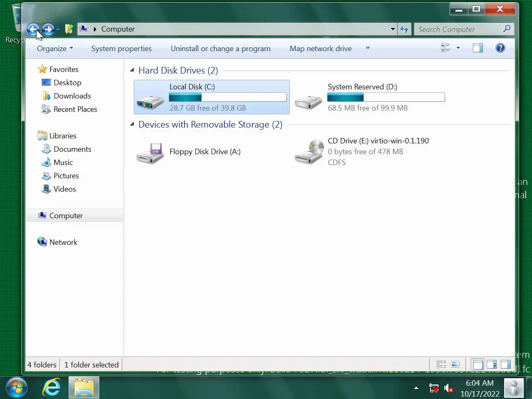Image resolution: width=532 pixels, height=399 pixels.
Task: Click Devices with Removable Storage (2) heading
Action: point(210,124)
